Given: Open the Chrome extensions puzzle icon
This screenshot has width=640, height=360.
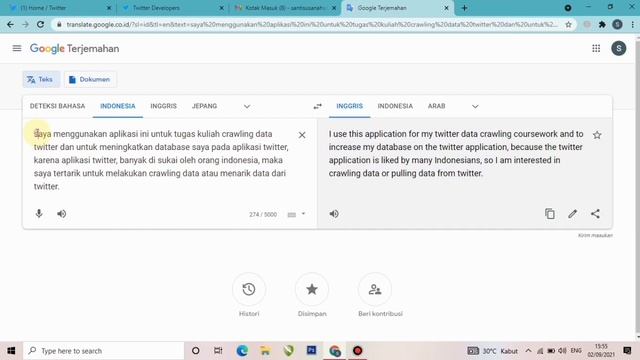Looking at the screenshot, I should point(602,24).
